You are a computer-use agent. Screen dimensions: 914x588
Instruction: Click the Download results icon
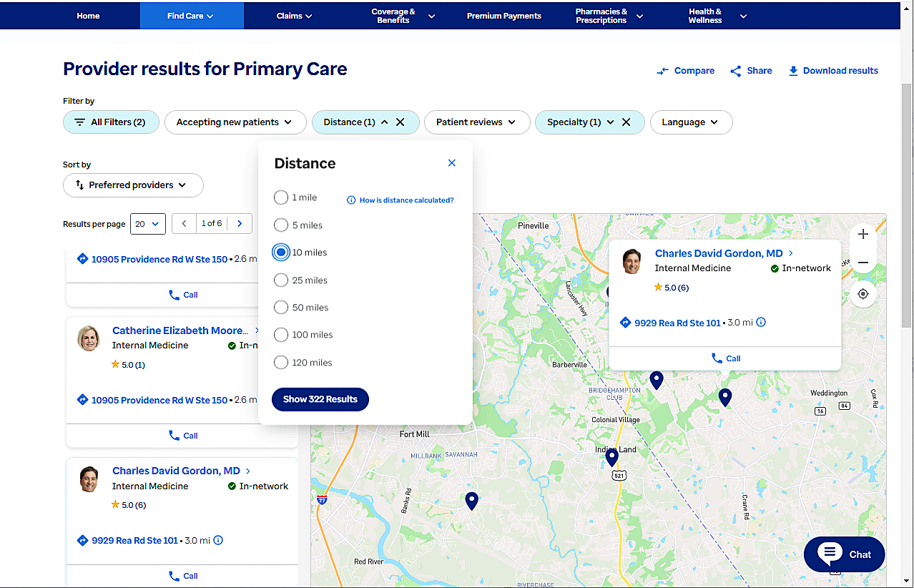click(x=793, y=71)
